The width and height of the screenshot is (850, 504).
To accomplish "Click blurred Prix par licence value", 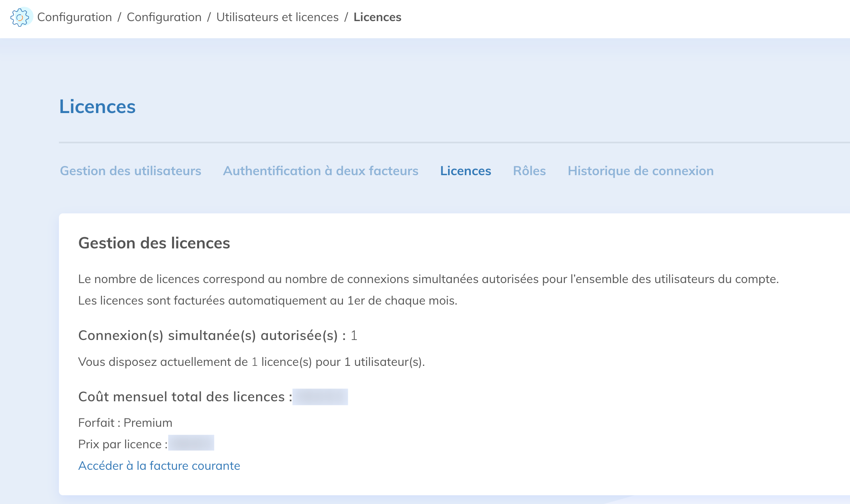I will 191,443.
